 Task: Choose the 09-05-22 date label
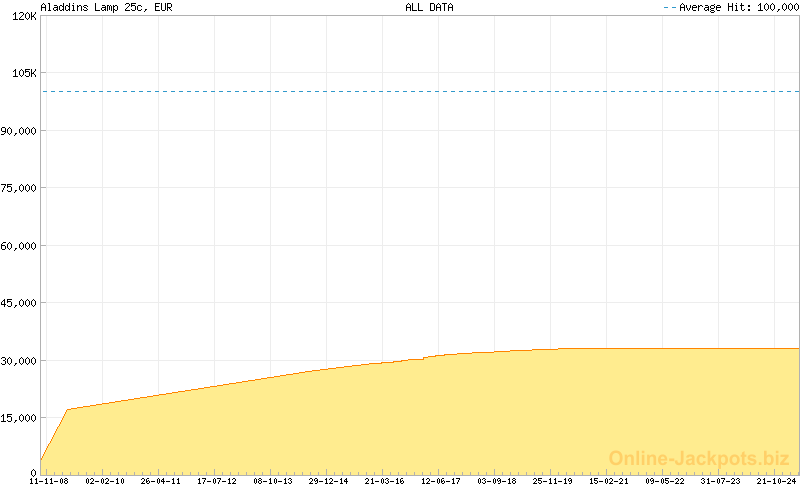click(665, 481)
